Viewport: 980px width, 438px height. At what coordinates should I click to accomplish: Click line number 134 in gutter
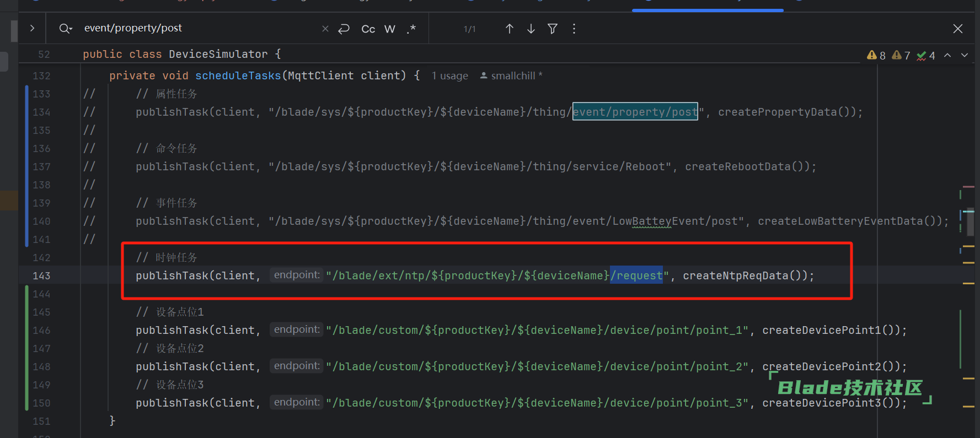point(41,112)
